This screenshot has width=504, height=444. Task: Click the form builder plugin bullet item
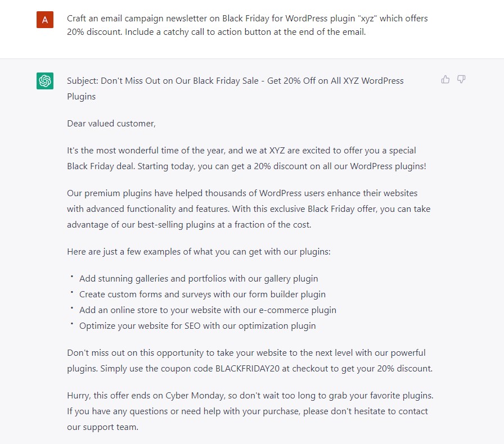[x=202, y=295]
